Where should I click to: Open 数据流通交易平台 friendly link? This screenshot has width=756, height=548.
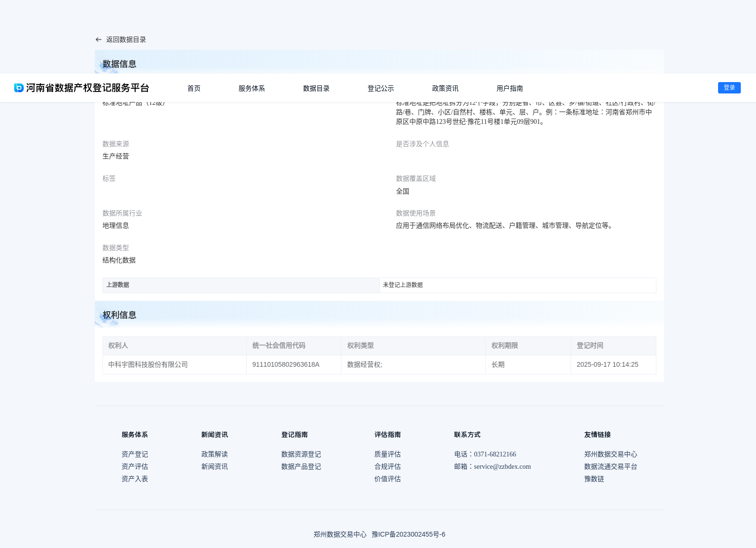[611, 467]
